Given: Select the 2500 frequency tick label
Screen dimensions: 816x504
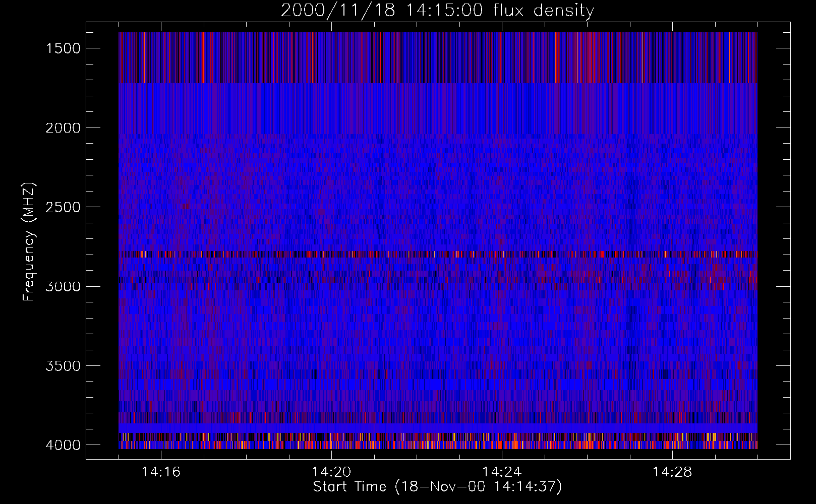Looking at the screenshot, I should pos(63,207).
